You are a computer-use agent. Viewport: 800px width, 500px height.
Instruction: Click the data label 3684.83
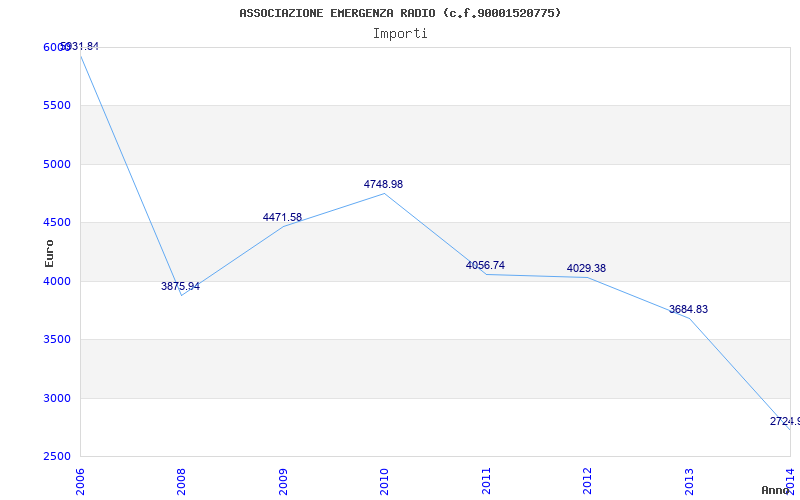(688, 309)
